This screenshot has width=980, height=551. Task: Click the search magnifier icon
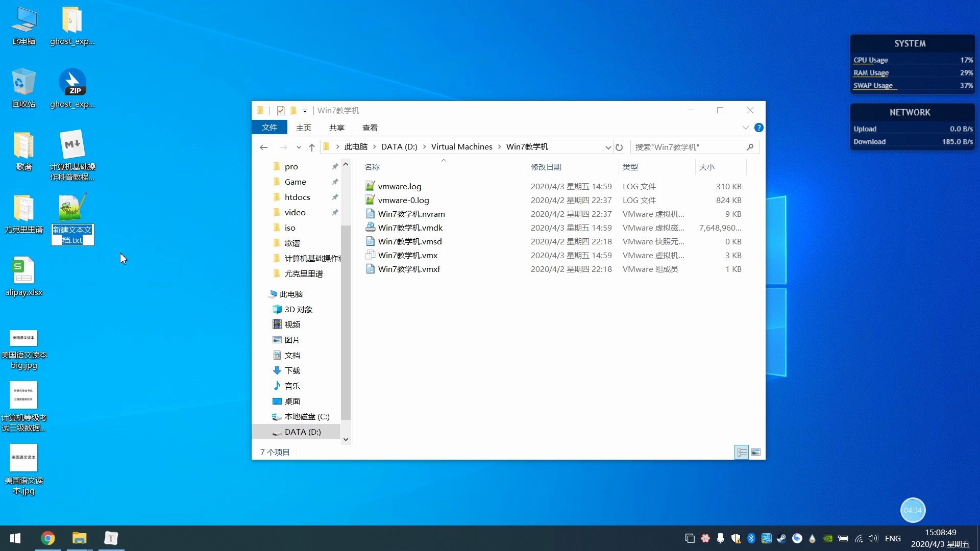pyautogui.click(x=749, y=147)
